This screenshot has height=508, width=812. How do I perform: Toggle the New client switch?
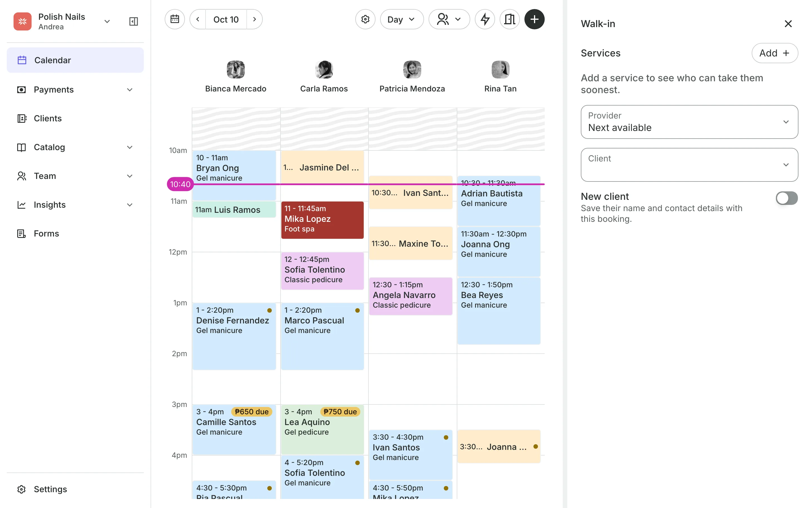click(x=787, y=198)
